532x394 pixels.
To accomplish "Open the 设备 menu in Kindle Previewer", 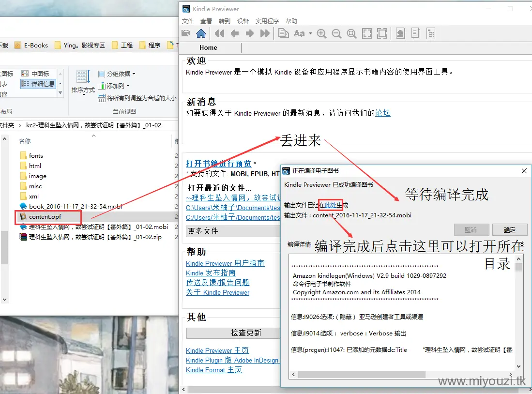I will (243, 21).
